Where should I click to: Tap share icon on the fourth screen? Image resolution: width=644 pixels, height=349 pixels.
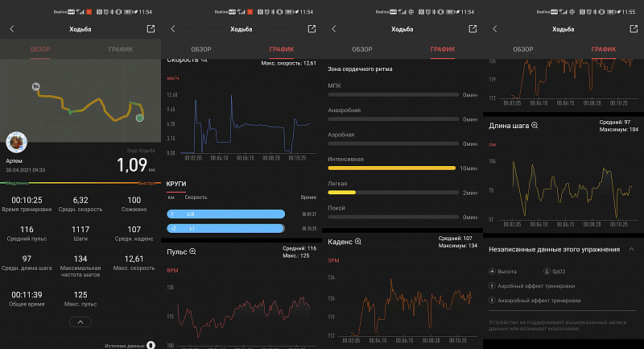[634, 29]
